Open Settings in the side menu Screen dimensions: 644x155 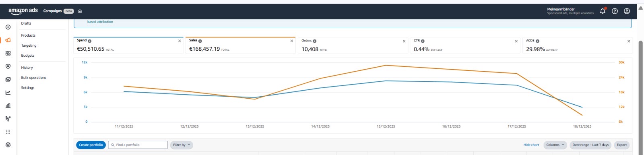click(x=28, y=88)
